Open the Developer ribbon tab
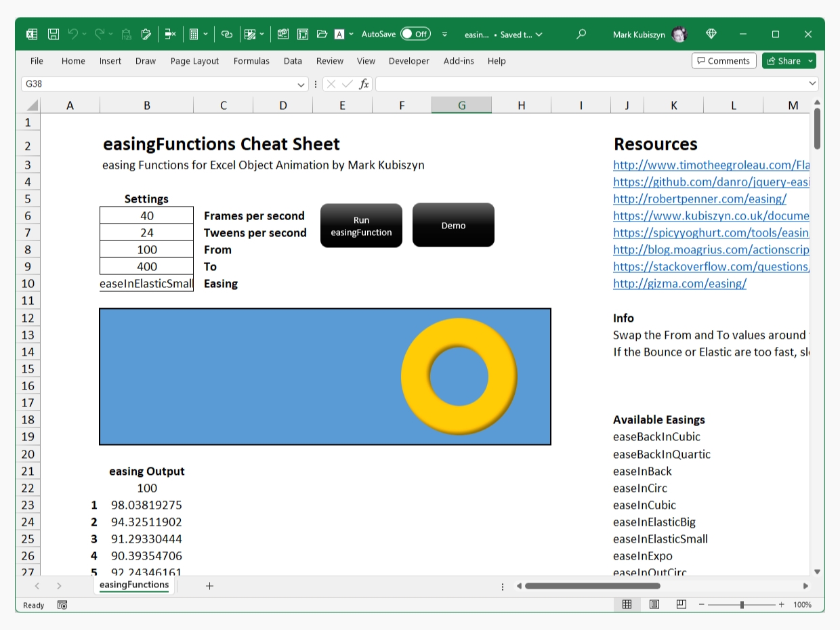Viewport: 840px width, 630px height. click(408, 61)
